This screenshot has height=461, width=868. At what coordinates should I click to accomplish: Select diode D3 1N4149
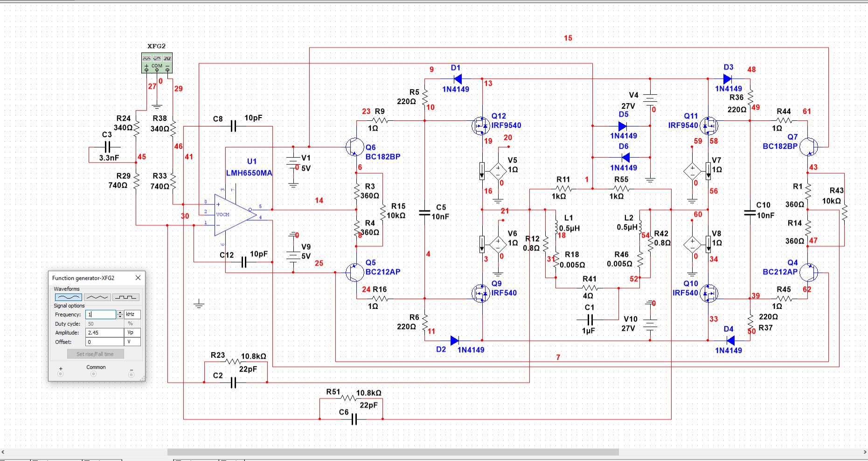[x=728, y=79]
